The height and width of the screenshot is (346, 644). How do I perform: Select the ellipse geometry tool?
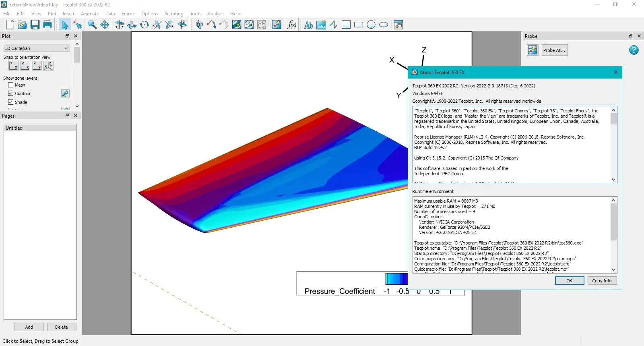point(384,25)
